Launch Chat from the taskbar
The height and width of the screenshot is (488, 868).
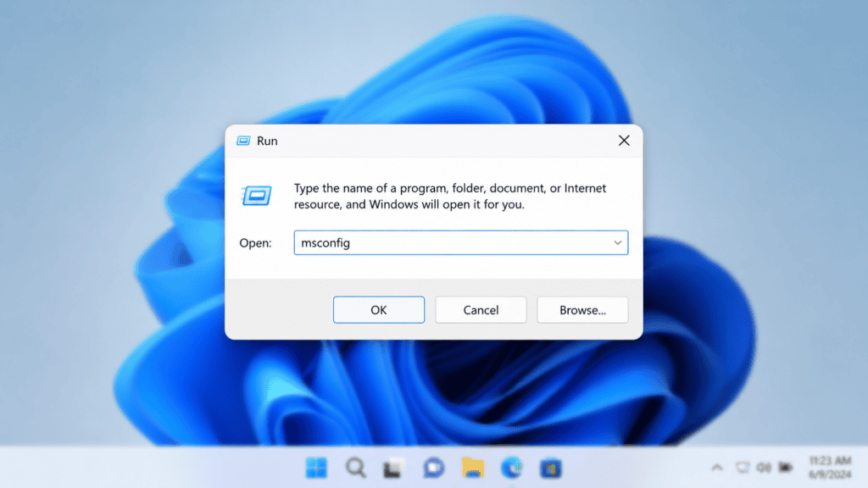[x=433, y=468]
